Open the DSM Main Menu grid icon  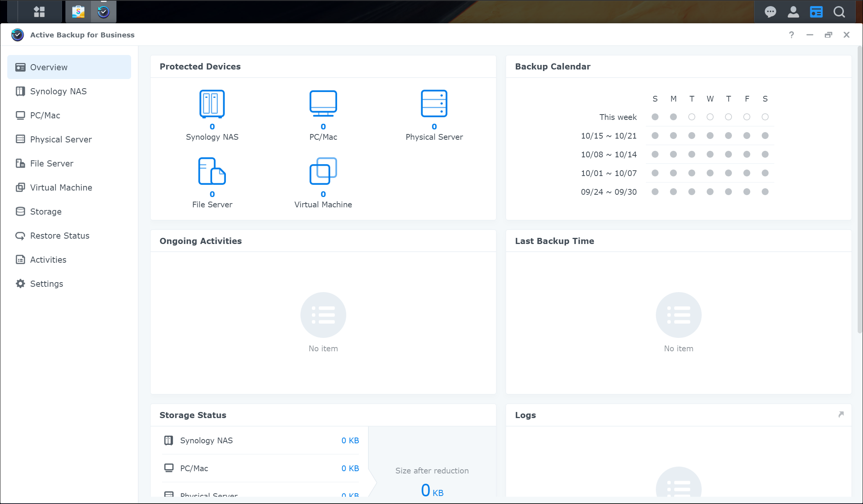39,12
